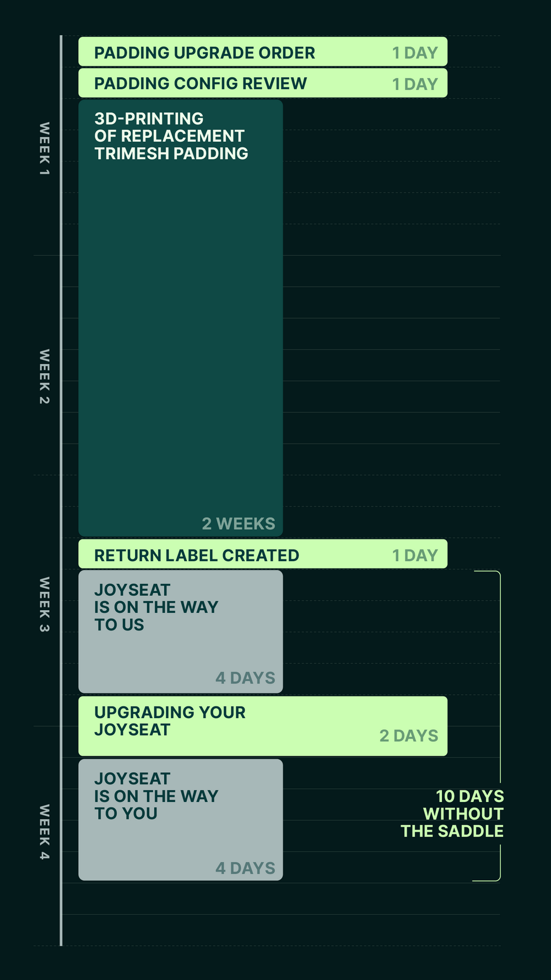Click the 4 DAYS label in the To Us block
The image size is (551, 980).
click(x=245, y=678)
